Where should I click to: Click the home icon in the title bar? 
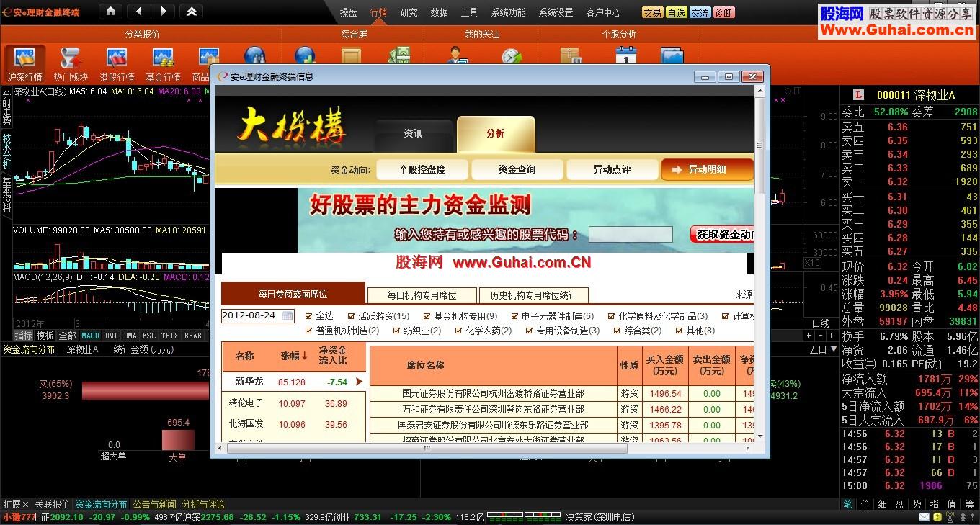click(110, 12)
